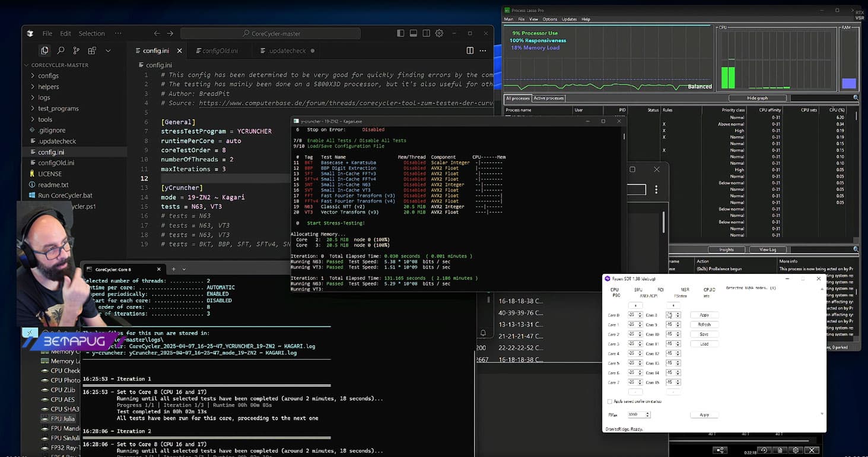Open VS Code settings gear icon
Image resolution: width=868 pixels, height=457 pixels.
click(439, 33)
